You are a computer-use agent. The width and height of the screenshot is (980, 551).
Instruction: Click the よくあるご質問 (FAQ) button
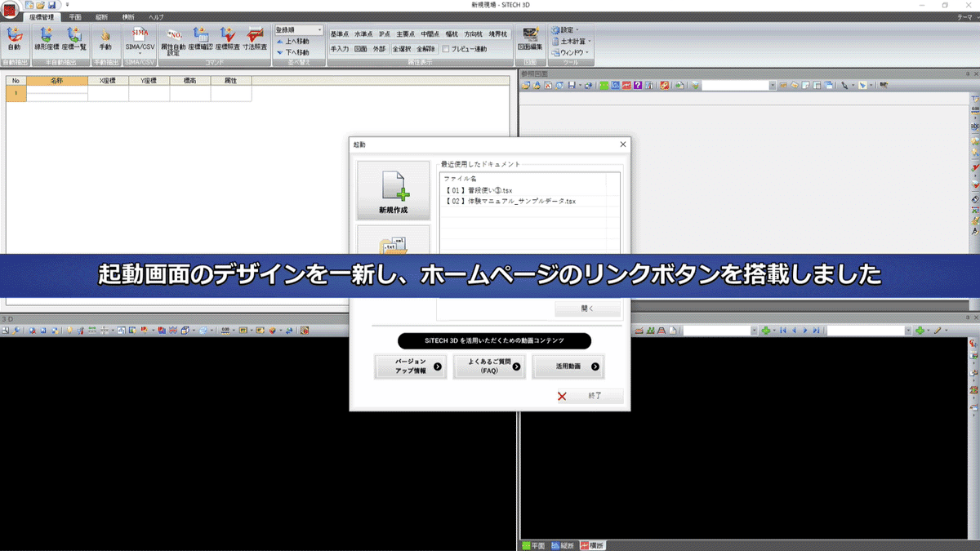[x=490, y=367]
